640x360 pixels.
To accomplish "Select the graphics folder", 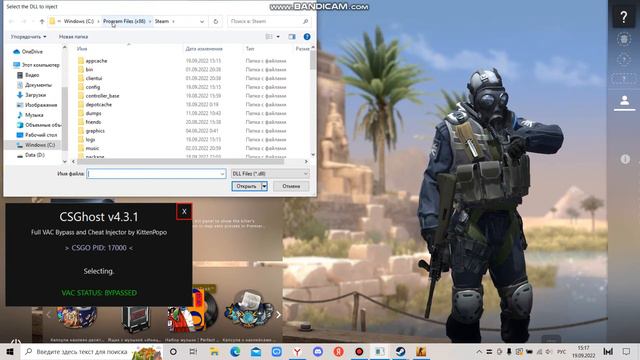I will point(95,131).
